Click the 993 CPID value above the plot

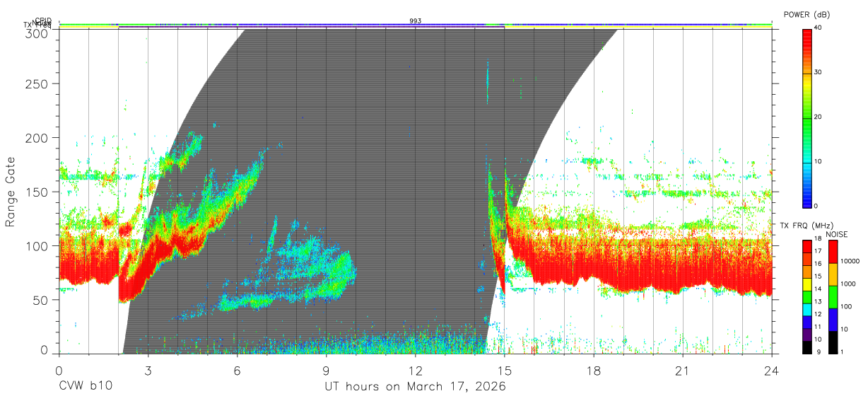(x=416, y=21)
